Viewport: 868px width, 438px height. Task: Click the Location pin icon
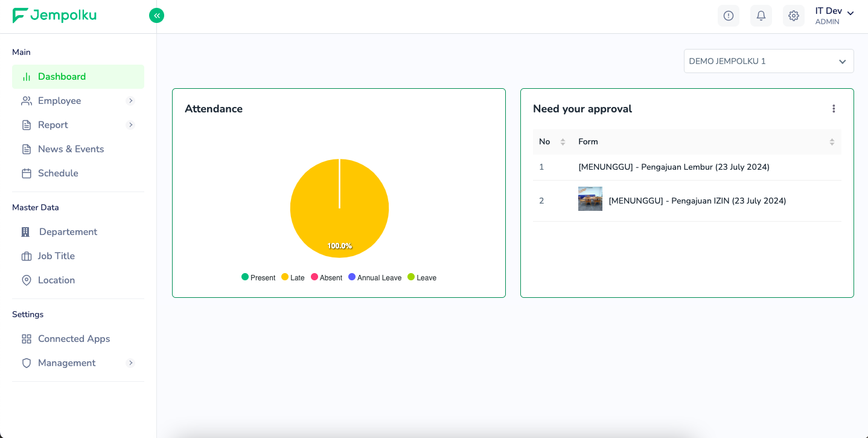tap(26, 280)
